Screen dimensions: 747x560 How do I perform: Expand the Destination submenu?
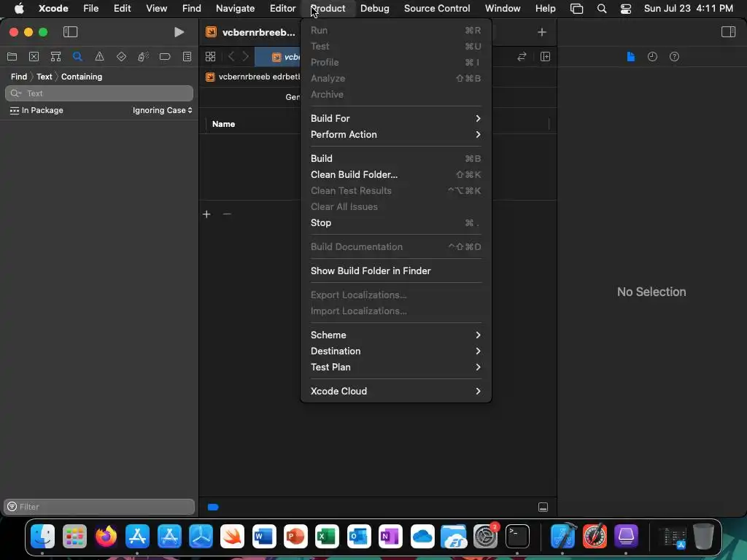coord(396,351)
